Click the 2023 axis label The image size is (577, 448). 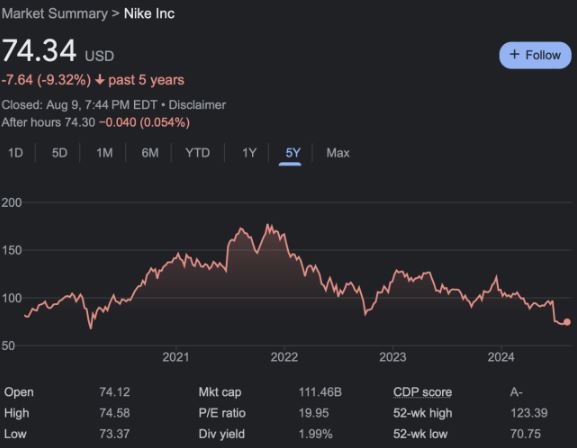coord(393,357)
